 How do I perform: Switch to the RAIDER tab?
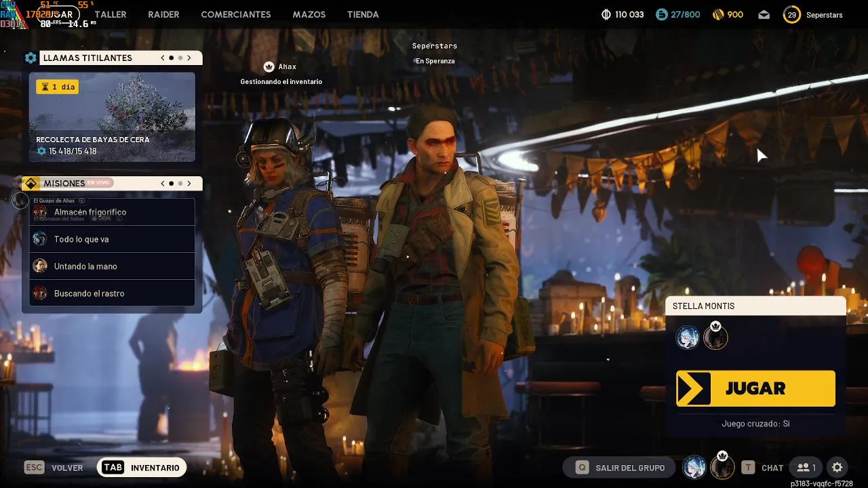click(163, 14)
